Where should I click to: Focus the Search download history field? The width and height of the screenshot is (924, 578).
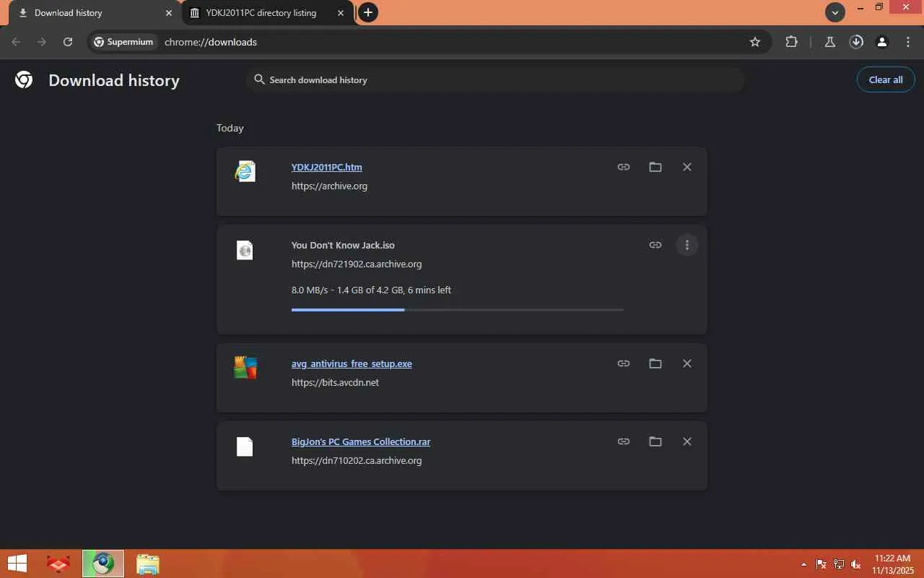(495, 79)
